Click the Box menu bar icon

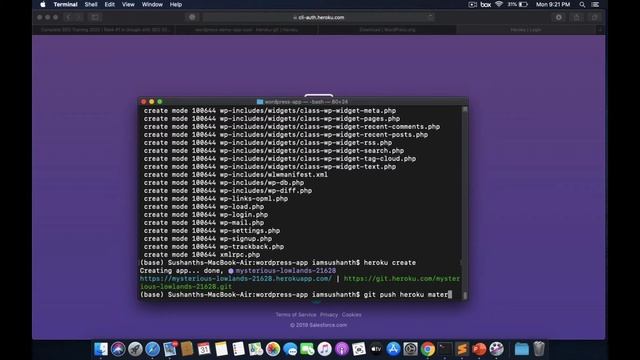(x=486, y=4)
